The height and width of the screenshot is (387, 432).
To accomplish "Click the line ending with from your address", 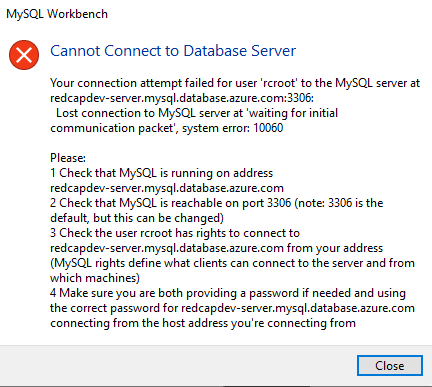I will [217, 248].
